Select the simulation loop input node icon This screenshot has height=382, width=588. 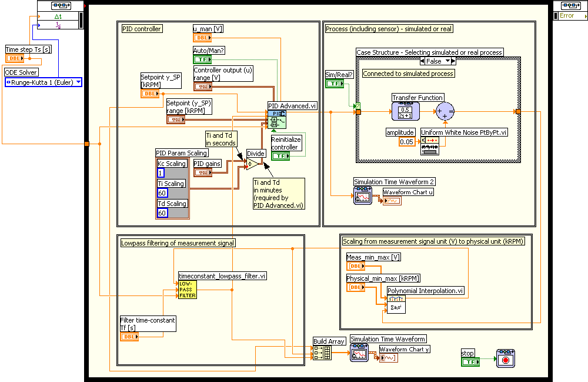pos(61,6)
